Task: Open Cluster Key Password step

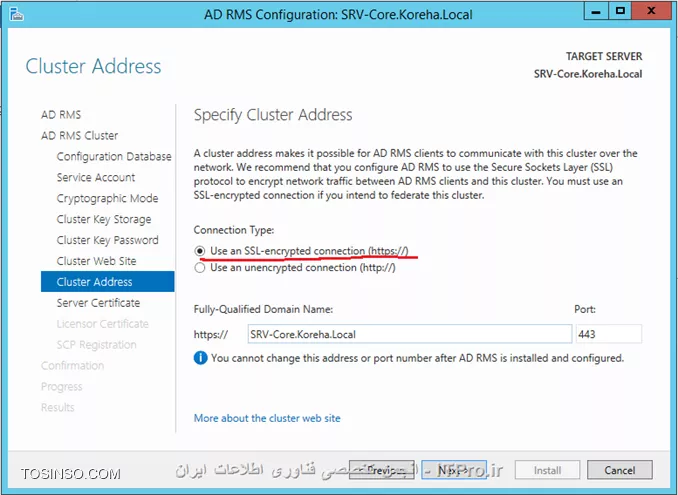Action: 107,240
